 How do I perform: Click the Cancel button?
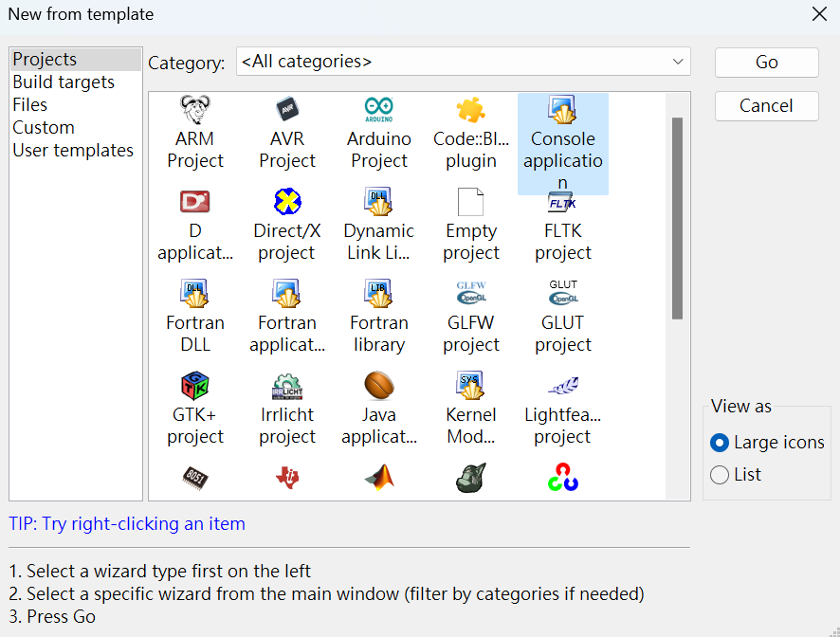click(x=767, y=105)
